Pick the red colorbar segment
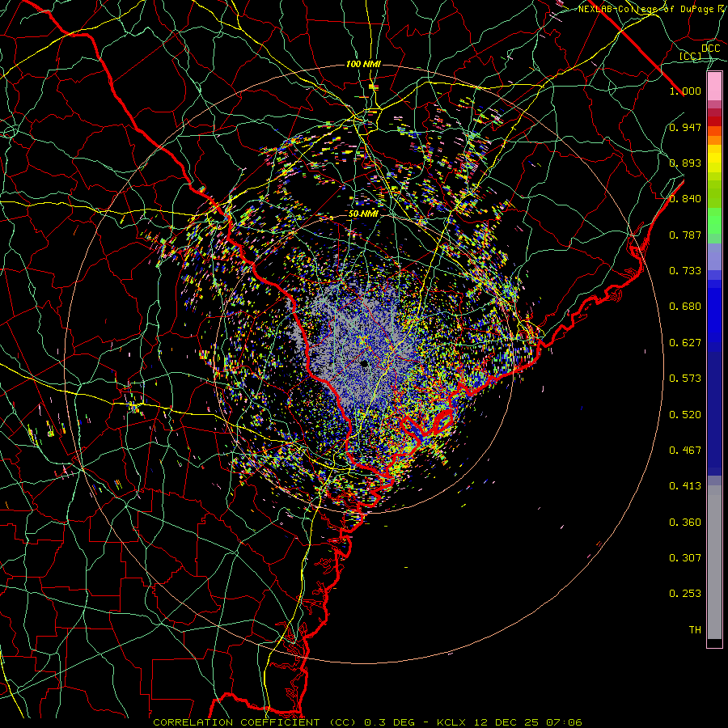Screen dimensions: 728x728 [x=714, y=121]
